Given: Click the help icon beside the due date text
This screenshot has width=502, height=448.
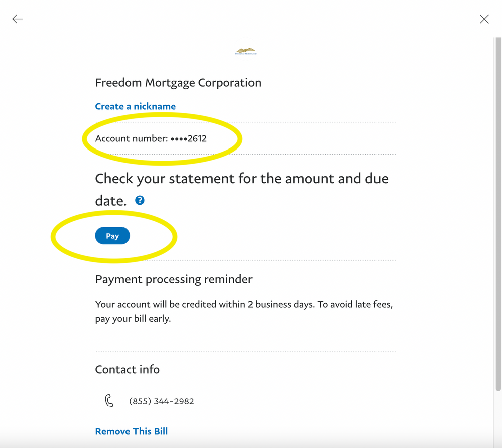Looking at the screenshot, I should (x=140, y=200).
